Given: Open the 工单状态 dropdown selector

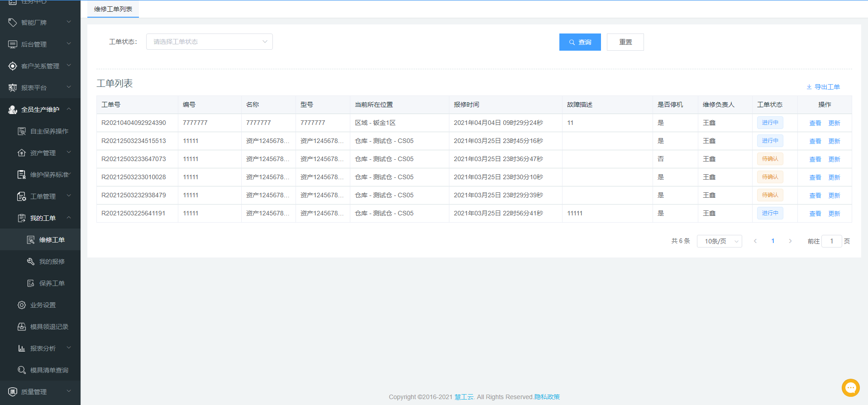Looking at the screenshot, I should tap(209, 42).
